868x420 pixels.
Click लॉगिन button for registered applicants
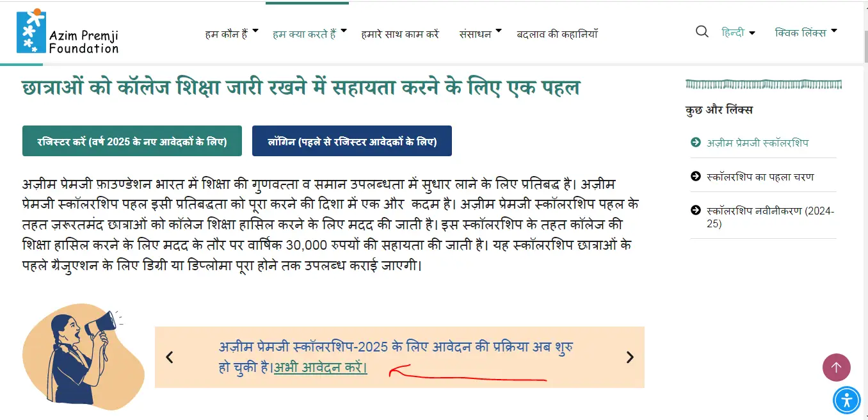(x=352, y=141)
